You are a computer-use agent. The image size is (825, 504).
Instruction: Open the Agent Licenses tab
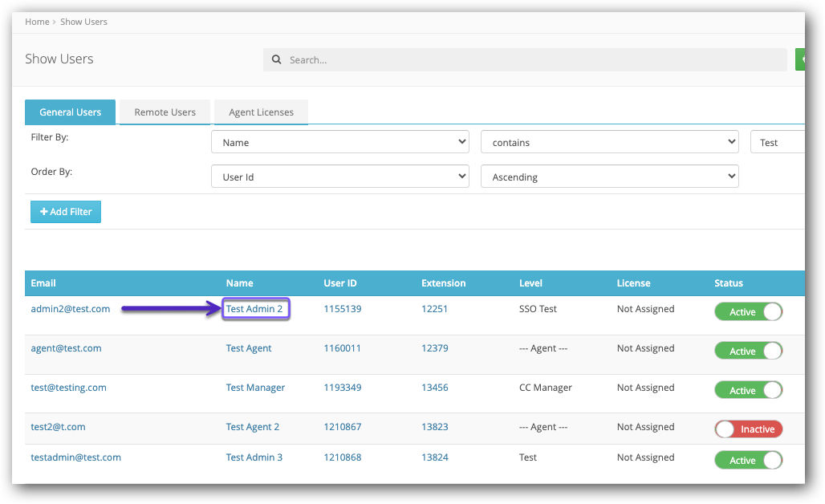[261, 112]
